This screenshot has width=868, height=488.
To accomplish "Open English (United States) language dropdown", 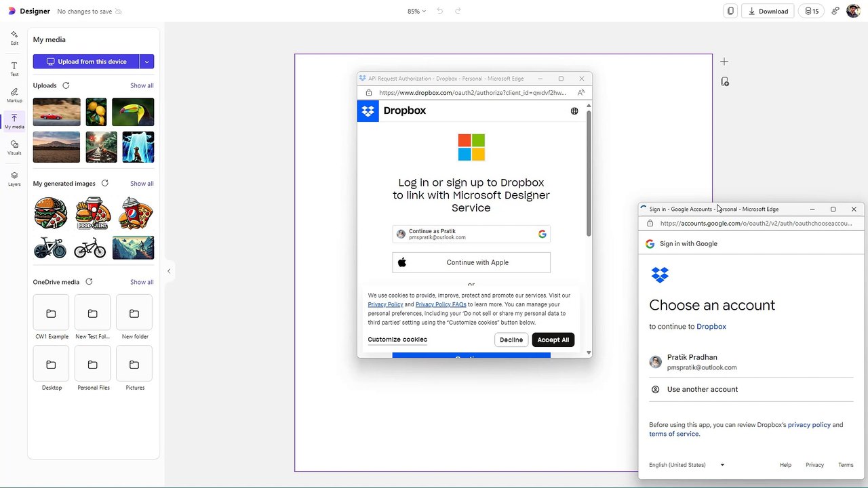I will click(x=687, y=465).
